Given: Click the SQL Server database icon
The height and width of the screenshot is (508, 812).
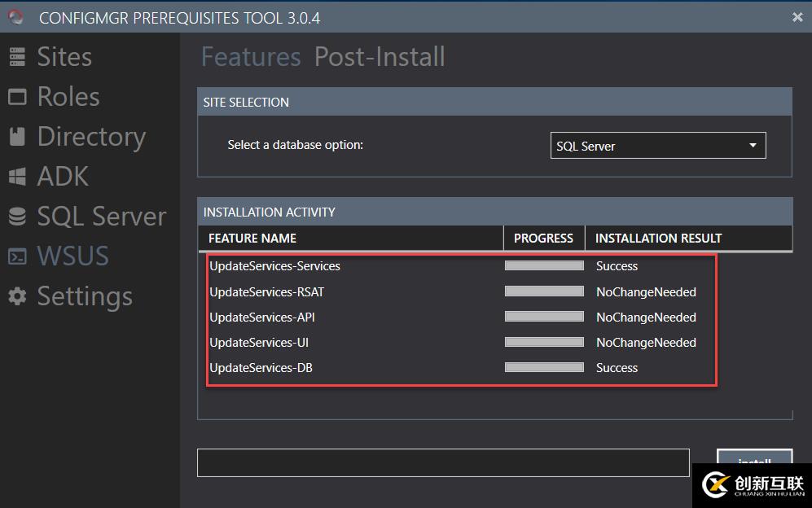Looking at the screenshot, I should [17, 217].
